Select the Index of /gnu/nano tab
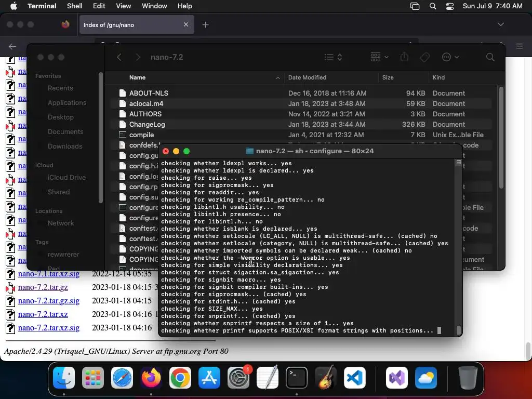 click(x=137, y=24)
